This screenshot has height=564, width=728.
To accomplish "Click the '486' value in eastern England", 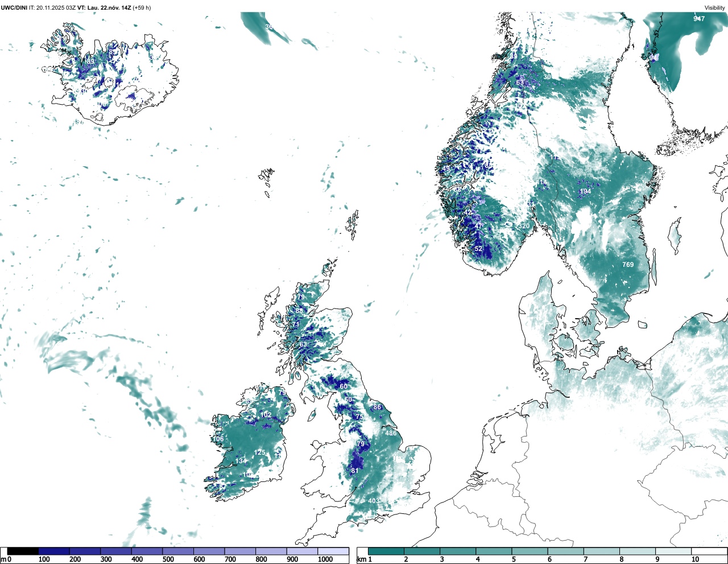I will point(391,433).
